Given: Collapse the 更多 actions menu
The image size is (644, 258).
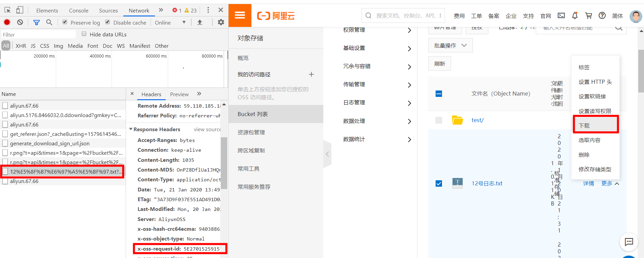Looking at the screenshot, I should click(610, 183).
